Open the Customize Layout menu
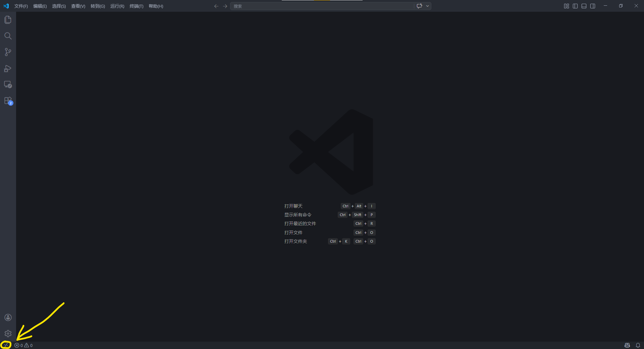This screenshot has width=644, height=349. coord(567,6)
